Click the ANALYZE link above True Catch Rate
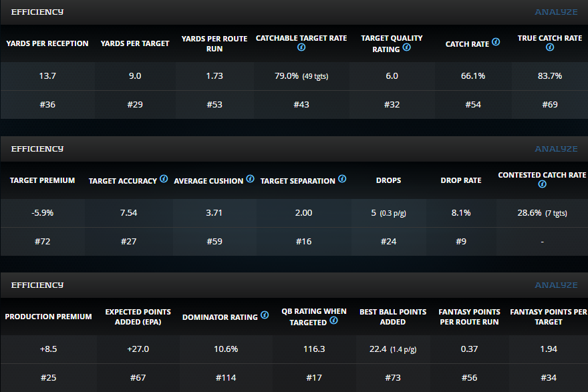The height and width of the screenshot is (392, 588). point(556,12)
